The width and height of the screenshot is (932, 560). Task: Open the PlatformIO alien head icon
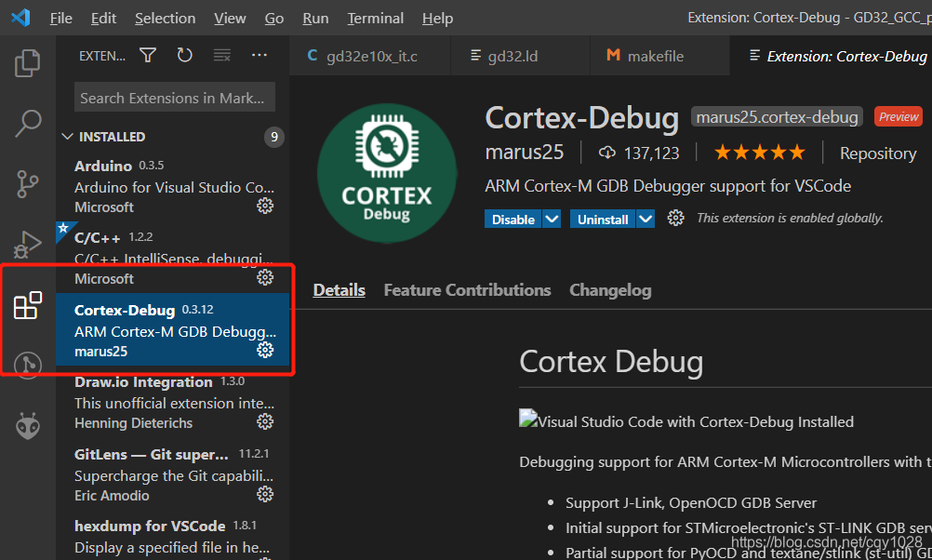tap(27, 426)
